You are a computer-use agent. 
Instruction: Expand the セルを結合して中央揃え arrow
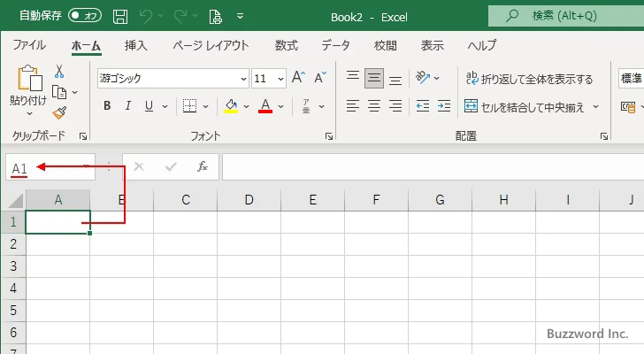click(x=595, y=107)
